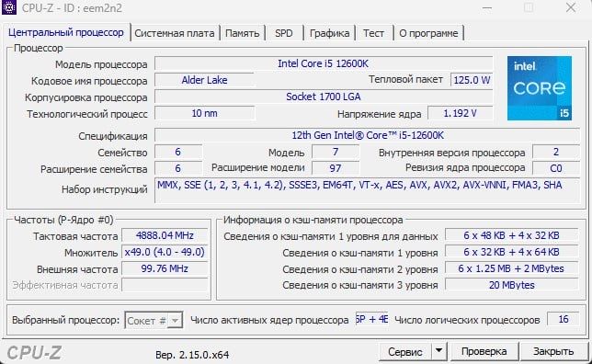Select the Центральный процессор tab
592x364 pixels.
click(66, 32)
